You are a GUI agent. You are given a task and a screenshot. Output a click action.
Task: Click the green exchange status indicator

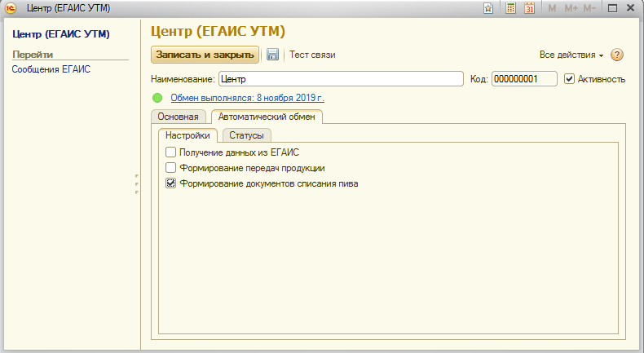point(157,98)
